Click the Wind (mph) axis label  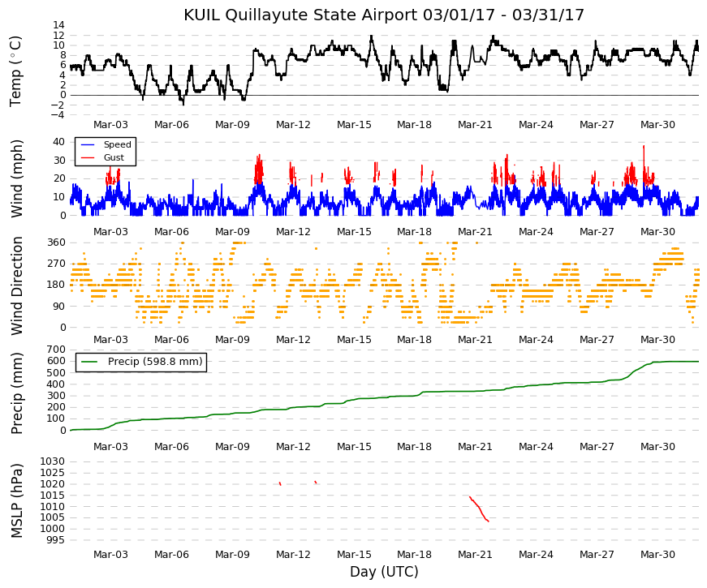16,179
